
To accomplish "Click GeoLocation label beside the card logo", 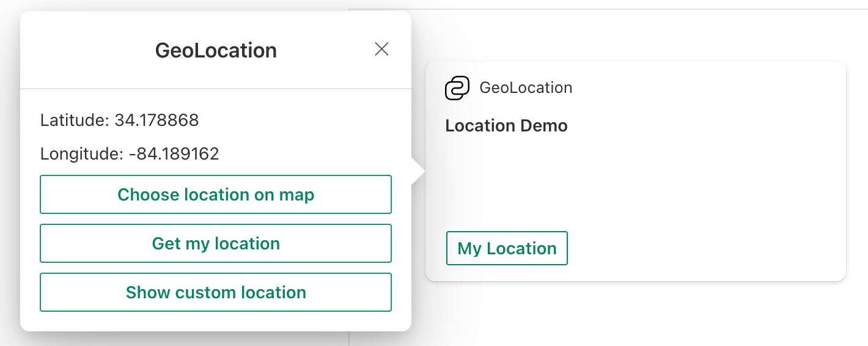I will click(526, 87).
